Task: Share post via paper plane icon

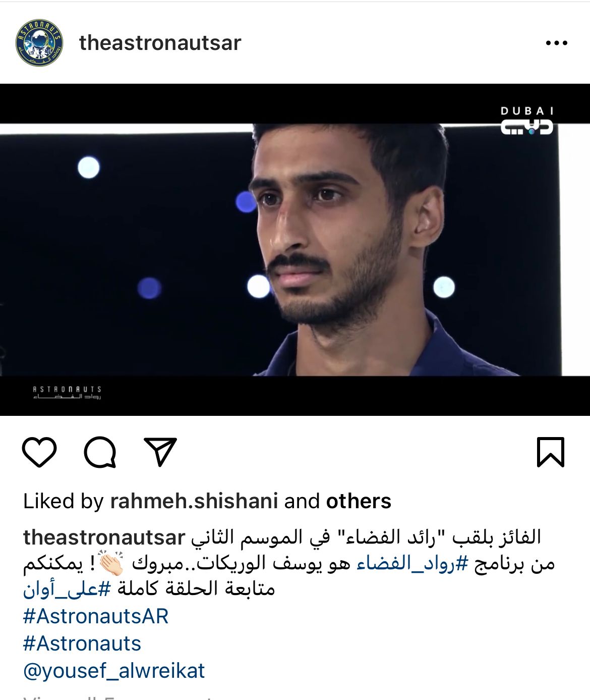Action: (x=160, y=451)
